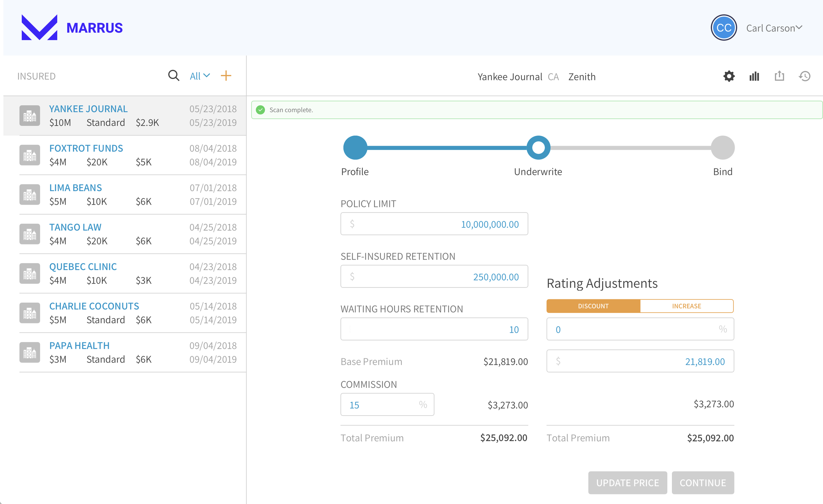
Task: Click the orange plus add-insured icon
Action: (226, 76)
